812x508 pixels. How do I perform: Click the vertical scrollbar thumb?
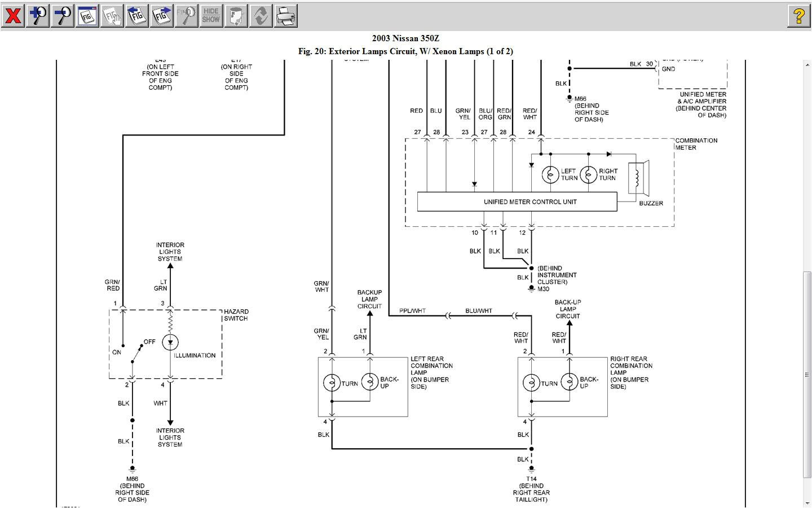click(806, 375)
